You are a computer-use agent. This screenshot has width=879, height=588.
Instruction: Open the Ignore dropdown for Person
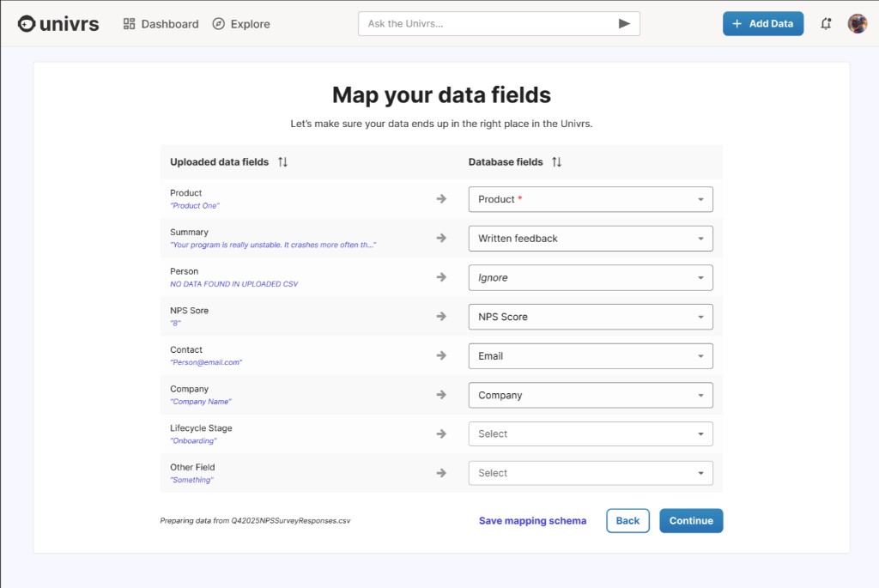click(x=591, y=277)
